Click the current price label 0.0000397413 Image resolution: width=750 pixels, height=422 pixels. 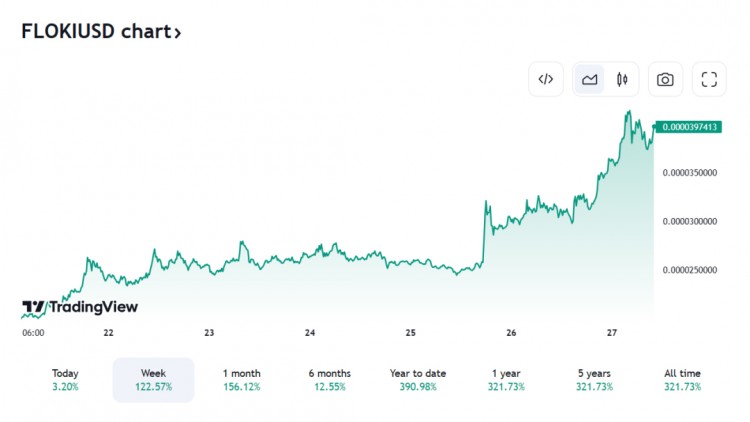[689, 127]
